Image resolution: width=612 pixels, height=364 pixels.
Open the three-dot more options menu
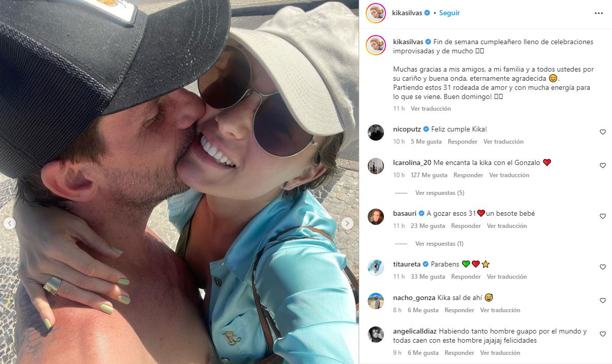tap(599, 13)
